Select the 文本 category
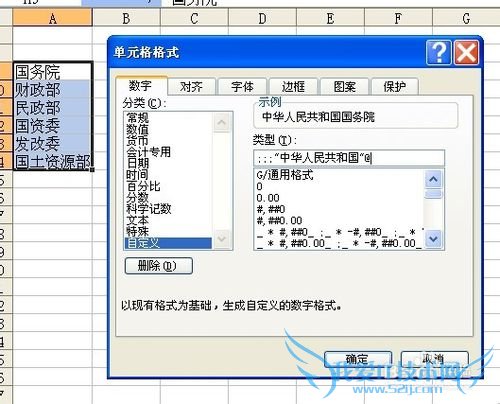 click(168, 220)
